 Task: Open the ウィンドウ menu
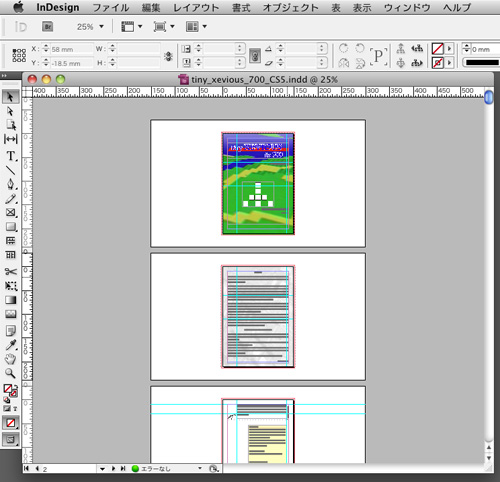(x=407, y=7)
